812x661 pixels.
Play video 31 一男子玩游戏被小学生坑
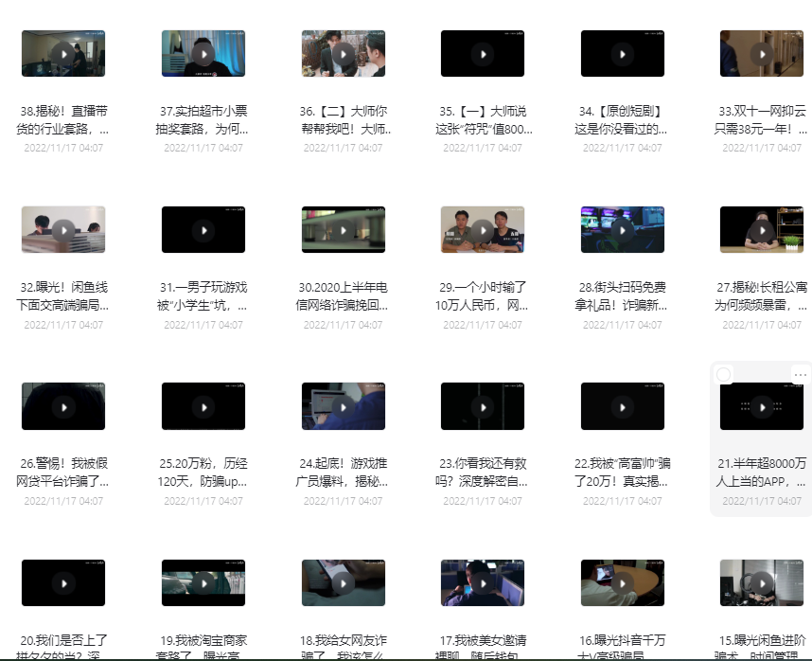tap(203, 230)
